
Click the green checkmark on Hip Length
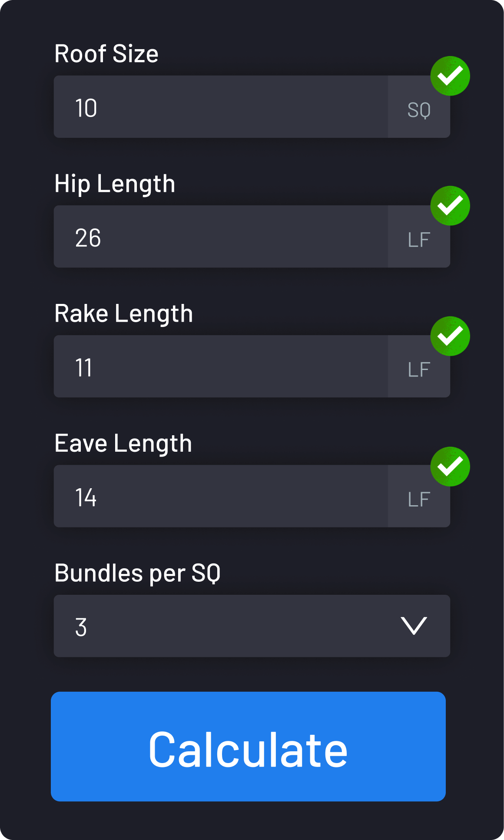coord(450,206)
